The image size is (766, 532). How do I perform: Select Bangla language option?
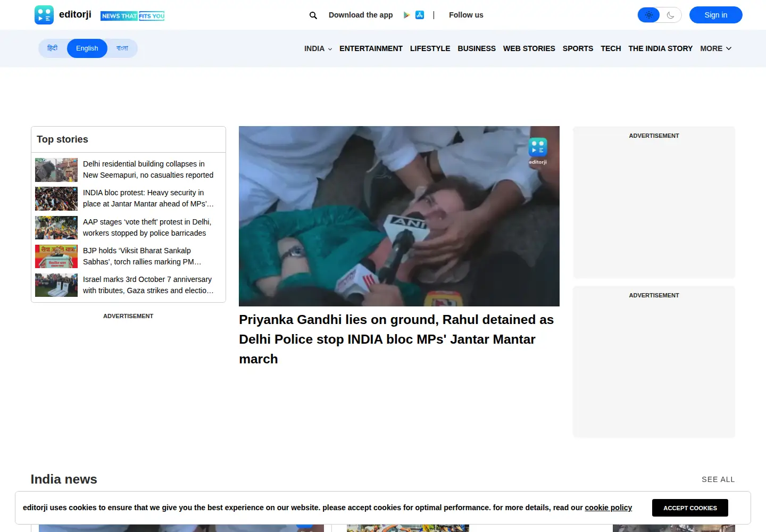click(x=122, y=48)
